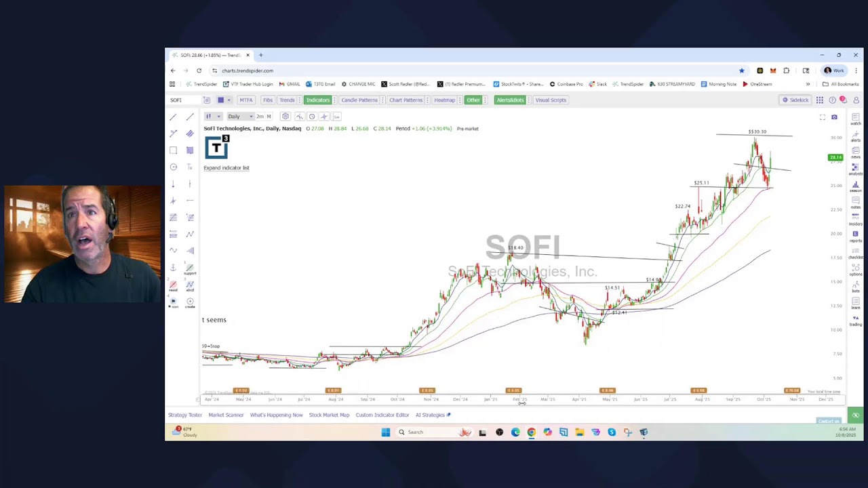Open the Daily timeframe dropdown

239,117
